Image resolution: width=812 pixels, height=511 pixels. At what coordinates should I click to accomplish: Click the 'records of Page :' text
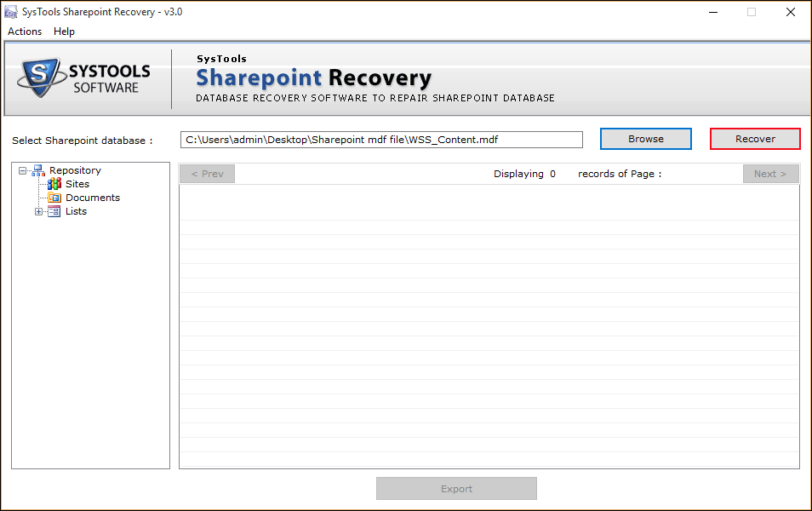[x=620, y=174]
